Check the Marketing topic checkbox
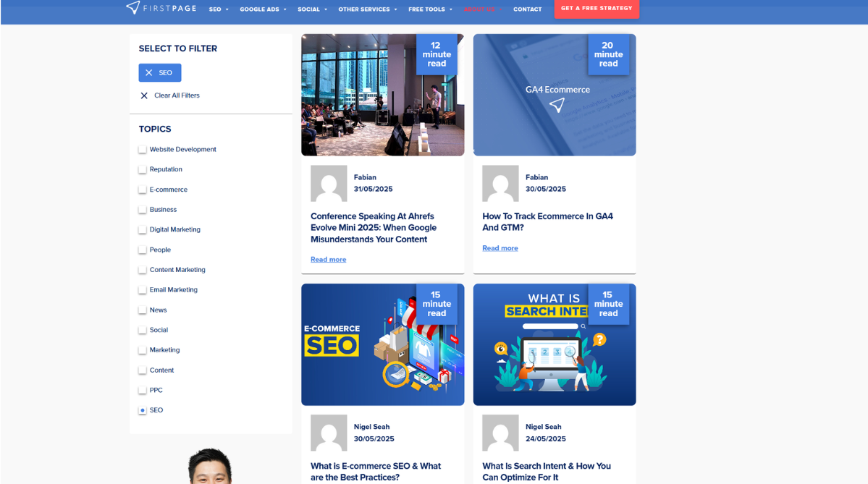The height and width of the screenshot is (484, 868). pyautogui.click(x=143, y=350)
